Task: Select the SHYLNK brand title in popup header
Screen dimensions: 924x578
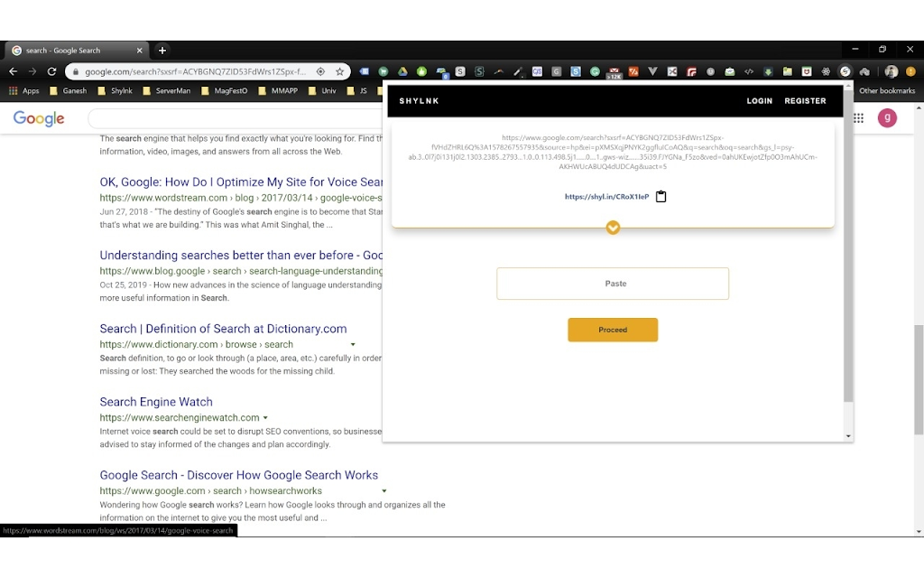Action: click(x=419, y=101)
